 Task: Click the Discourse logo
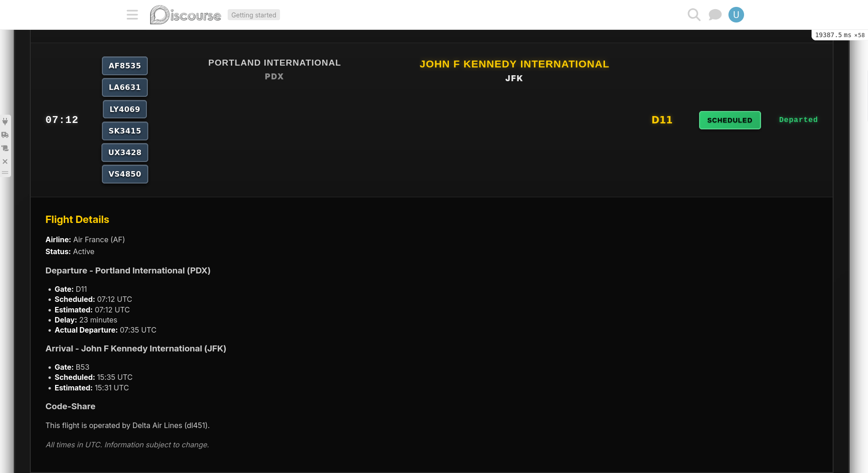185,15
